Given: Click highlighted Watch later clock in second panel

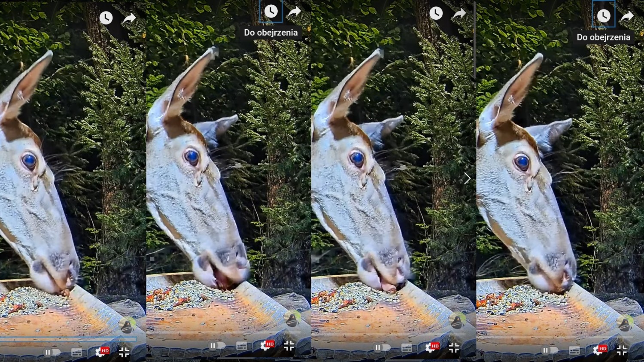Looking at the screenshot, I should pyautogui.click(x=271, y=11).
